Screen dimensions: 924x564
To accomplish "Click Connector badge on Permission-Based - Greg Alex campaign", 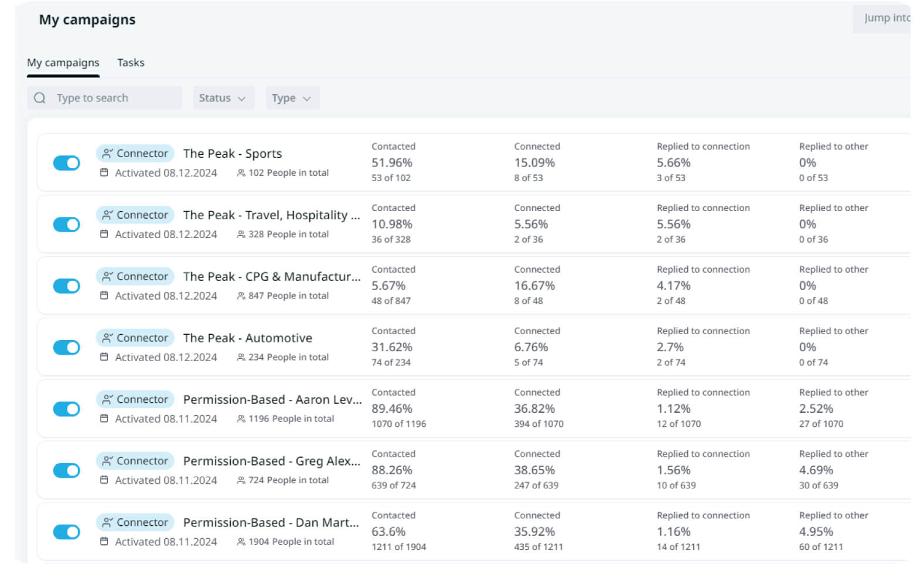I will pos(135,461).
